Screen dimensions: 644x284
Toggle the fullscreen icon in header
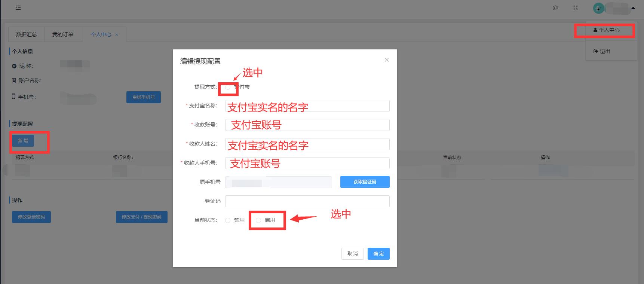point(576,8)
